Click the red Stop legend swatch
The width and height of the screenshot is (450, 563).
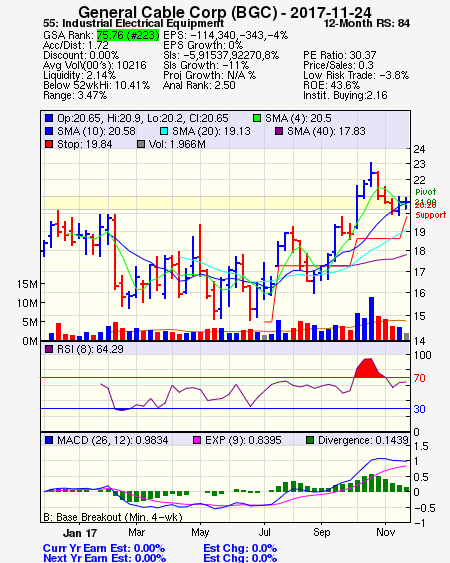[49, 144]
